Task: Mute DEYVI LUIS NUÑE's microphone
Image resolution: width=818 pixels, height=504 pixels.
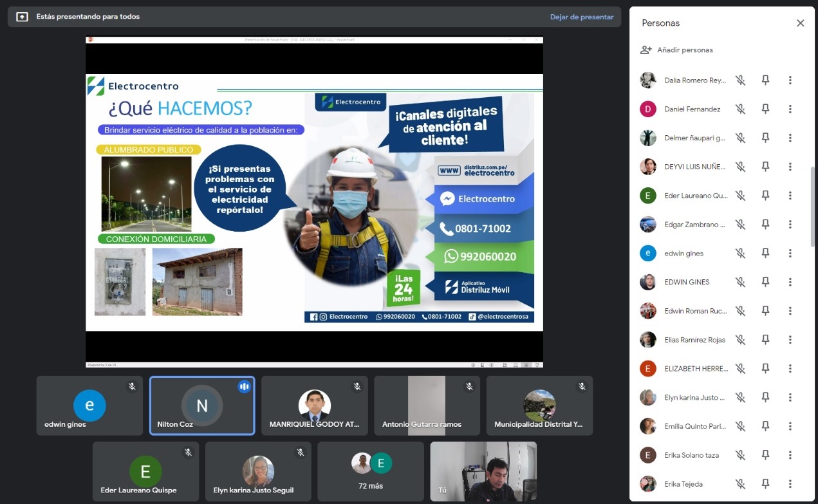Action: click(741, 167)
